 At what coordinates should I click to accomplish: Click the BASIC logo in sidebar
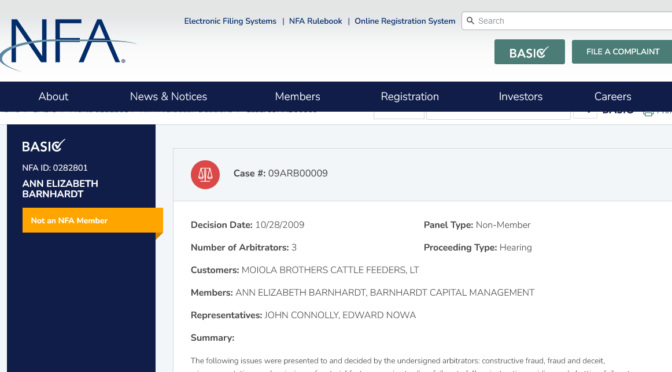click(43, 146)
